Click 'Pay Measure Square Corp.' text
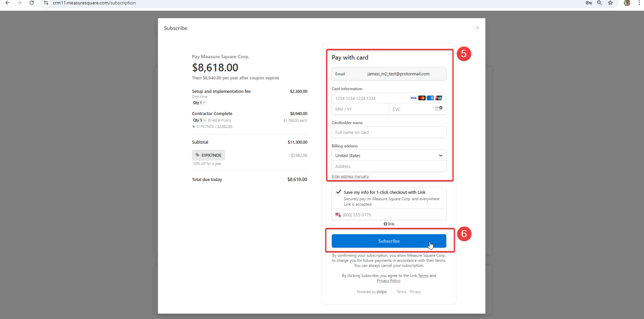This screenshot has width=644, height=319. (x=221, y=57)
